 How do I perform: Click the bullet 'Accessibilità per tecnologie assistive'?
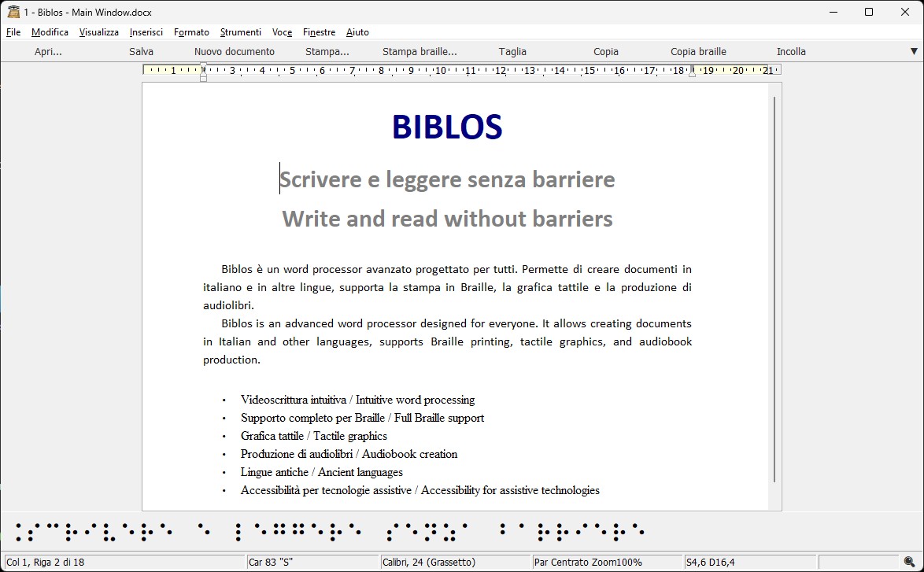(x=420, y=490)
